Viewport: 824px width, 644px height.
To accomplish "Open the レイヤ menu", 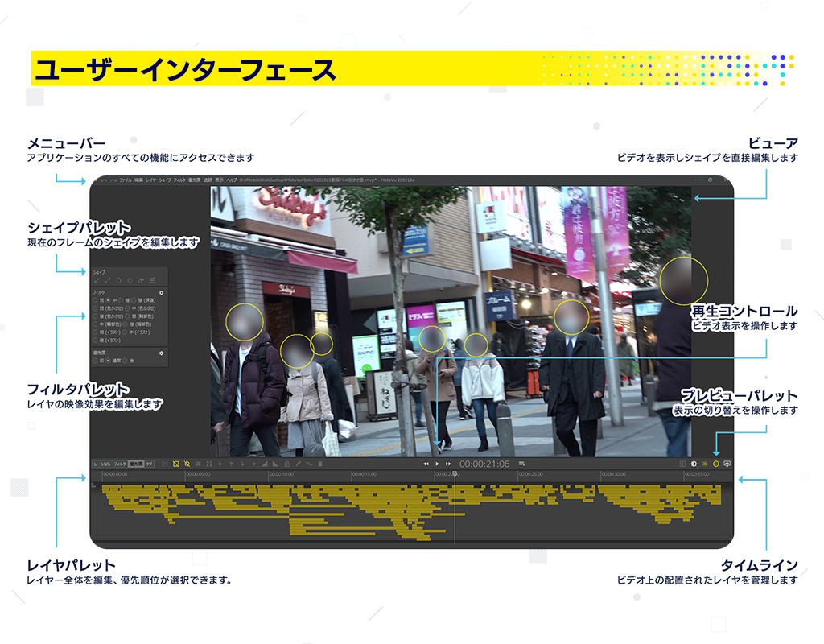I will click(150, 180).
